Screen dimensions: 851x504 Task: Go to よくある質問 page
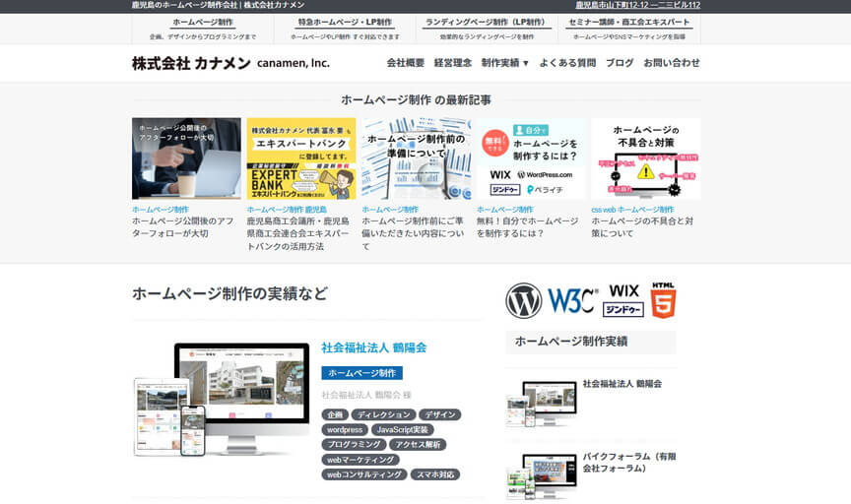(x=567, y=63)
